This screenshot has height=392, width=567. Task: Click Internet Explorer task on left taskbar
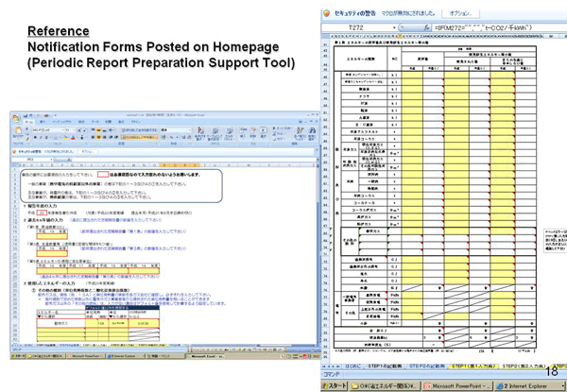126,356
